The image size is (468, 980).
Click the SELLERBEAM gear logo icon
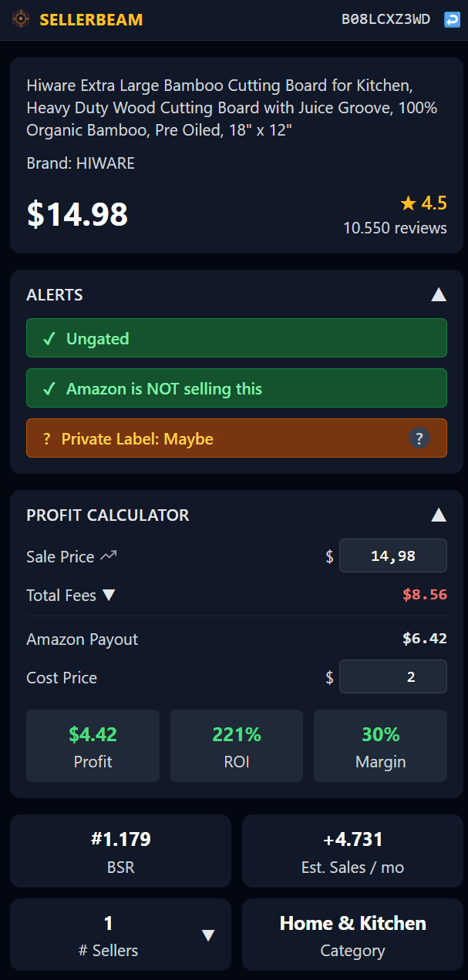(21, 20)
